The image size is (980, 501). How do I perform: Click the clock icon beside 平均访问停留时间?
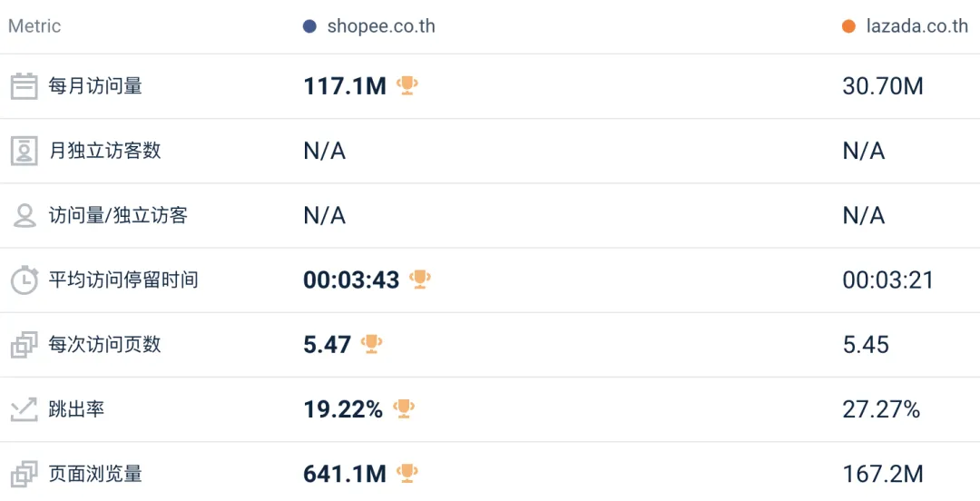(x=24, y=280)
